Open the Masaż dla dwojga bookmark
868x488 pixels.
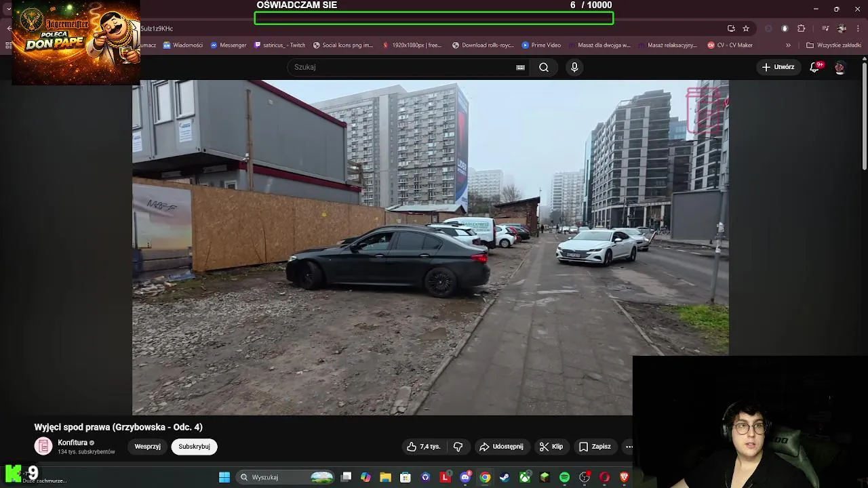[x=599, y=45]
